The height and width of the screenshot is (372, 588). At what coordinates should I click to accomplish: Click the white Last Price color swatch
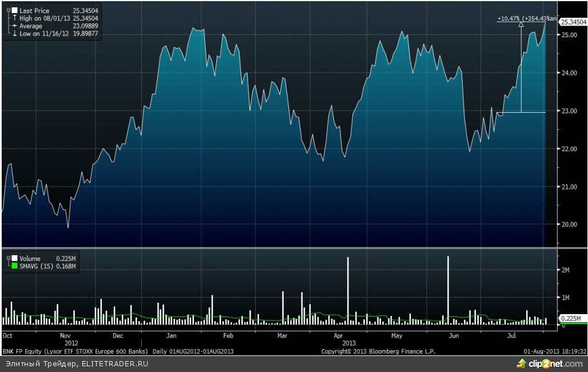coord(14,10)
